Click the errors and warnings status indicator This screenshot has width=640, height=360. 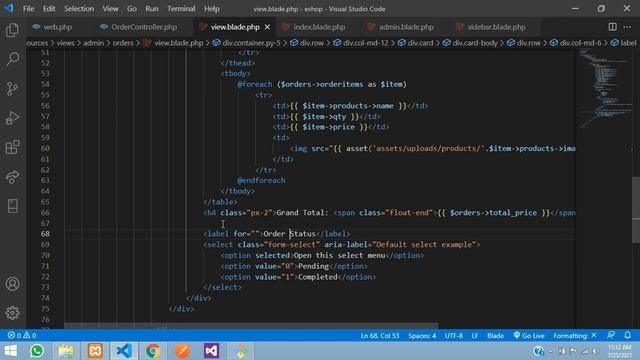pos(22,336)
